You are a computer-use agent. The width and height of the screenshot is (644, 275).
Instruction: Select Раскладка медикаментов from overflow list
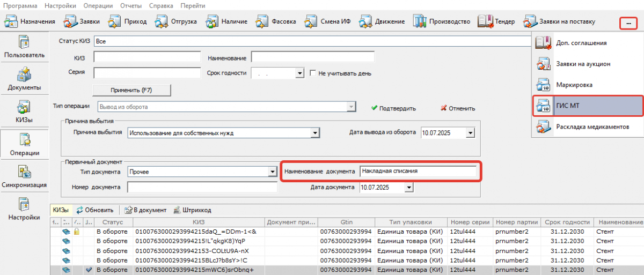tap(588, 127)
